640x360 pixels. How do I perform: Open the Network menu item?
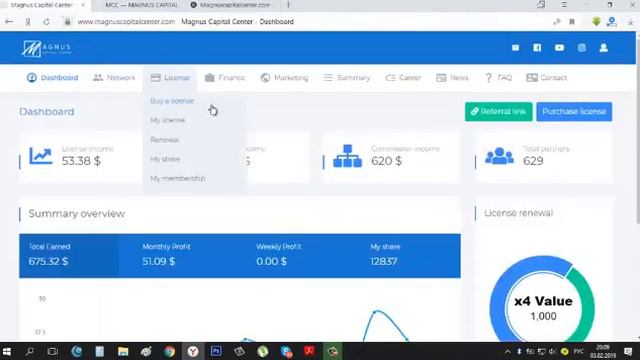click(114, 78)
